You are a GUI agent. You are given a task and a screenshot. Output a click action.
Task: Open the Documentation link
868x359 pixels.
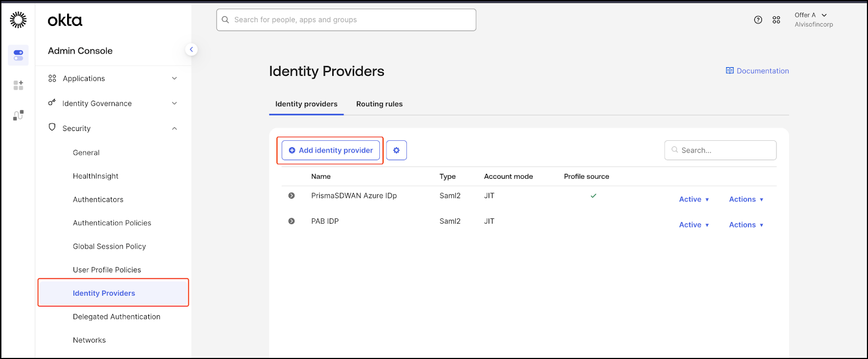click(x=757, y=71)
